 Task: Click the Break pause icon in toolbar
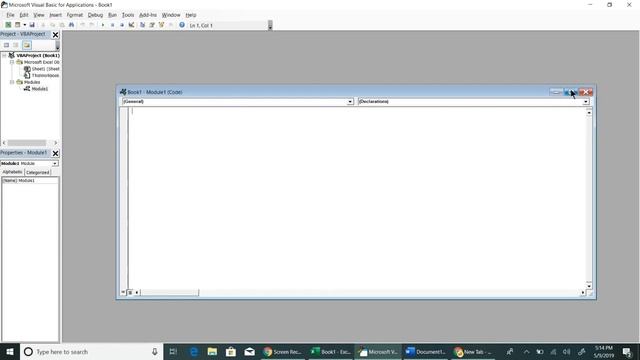pos(113,25)
